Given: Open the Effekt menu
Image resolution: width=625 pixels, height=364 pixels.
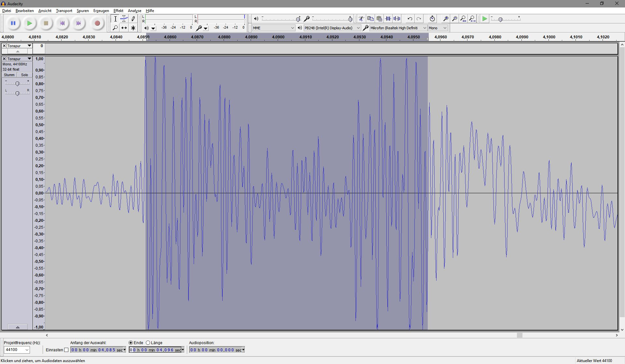Looking at the screenshot, I should [x=118, y=11].
